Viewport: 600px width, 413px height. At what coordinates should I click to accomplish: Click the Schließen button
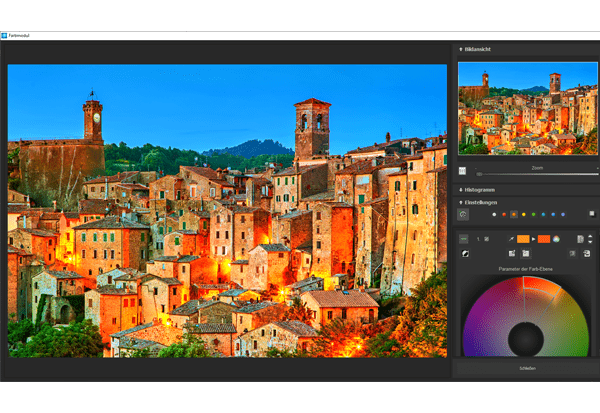[x=527, y=368]
